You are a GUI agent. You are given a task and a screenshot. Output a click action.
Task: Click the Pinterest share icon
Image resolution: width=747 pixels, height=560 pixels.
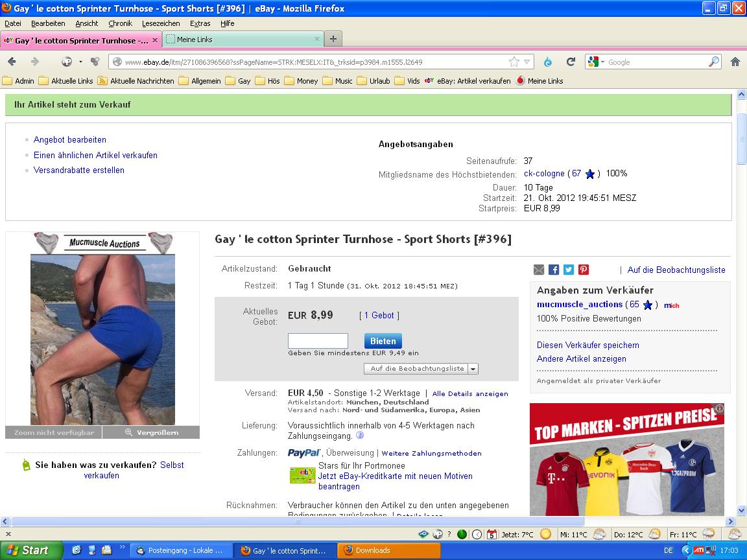pos(584,270)
